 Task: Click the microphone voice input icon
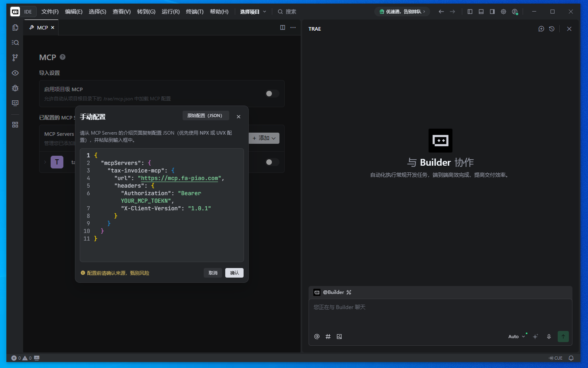[549, 337]
